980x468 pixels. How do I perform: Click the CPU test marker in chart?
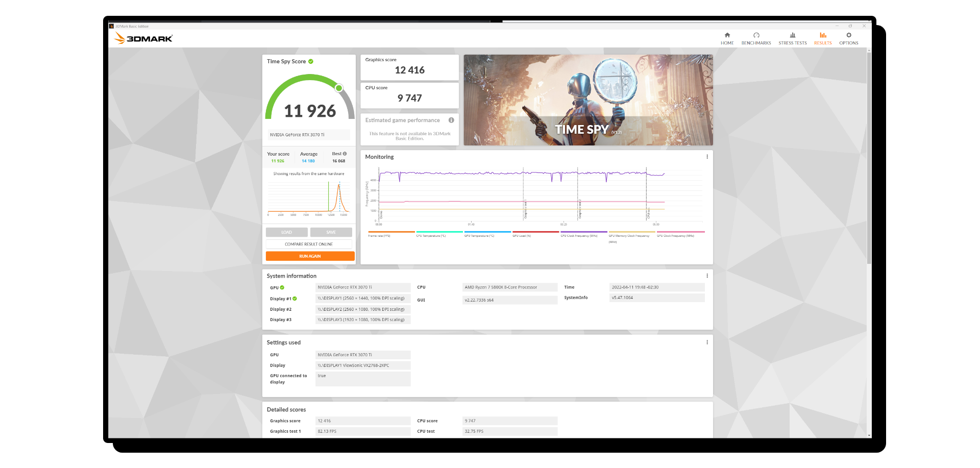tap(648, 213)
